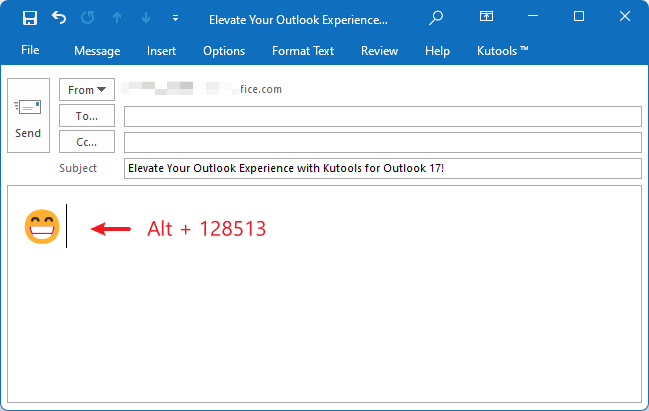Click the Send envelope button

coord(28,116)
